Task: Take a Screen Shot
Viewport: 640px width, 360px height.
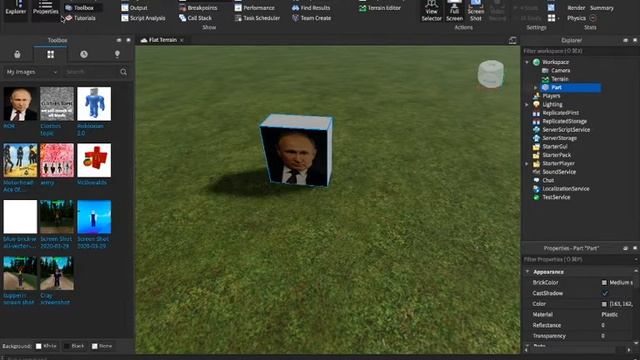Action: 476,11
